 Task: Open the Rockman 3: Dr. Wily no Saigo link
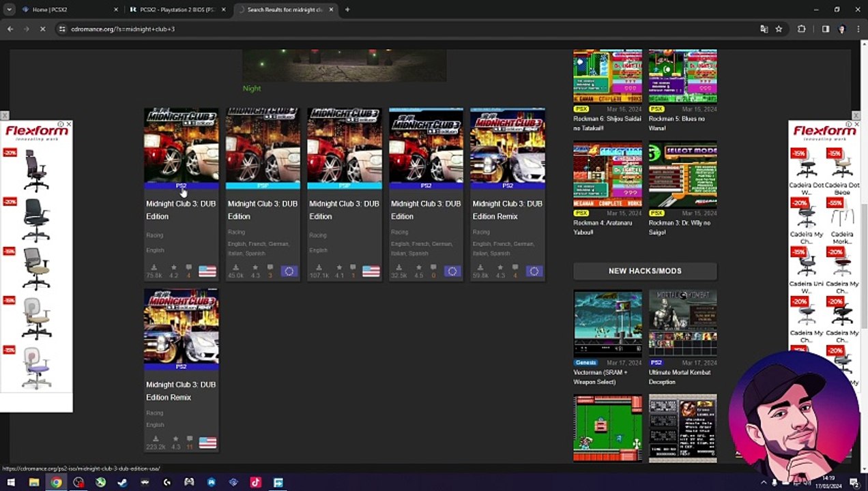tap(680, 228)
